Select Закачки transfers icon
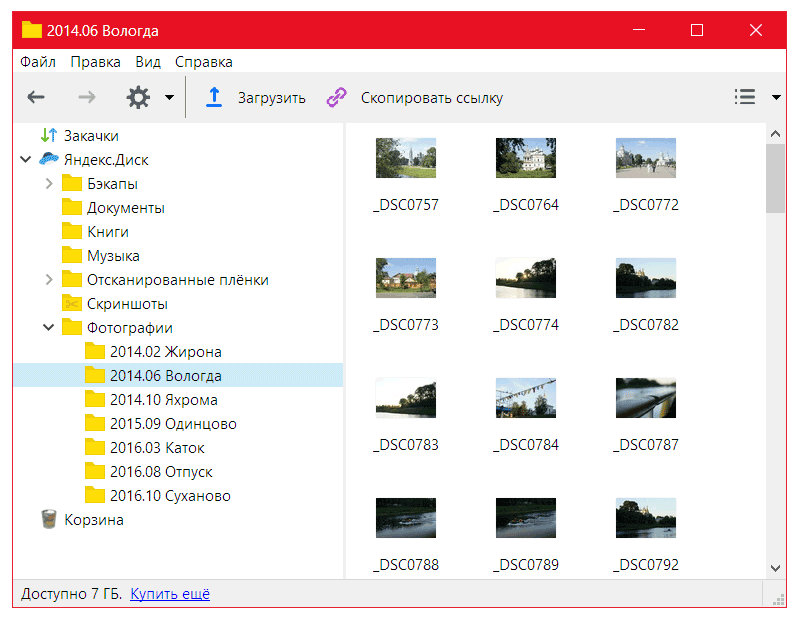800x622 pixels. point(48,135)
